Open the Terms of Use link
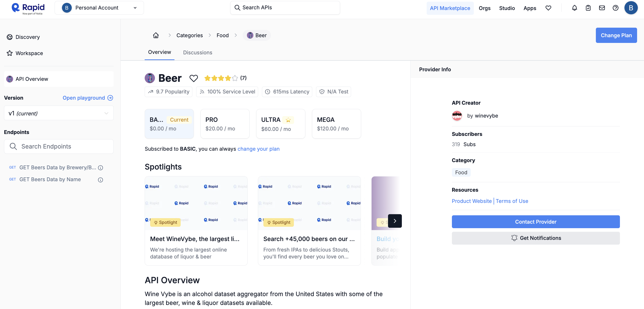This screenshot has height=309, width=644. 512,201
